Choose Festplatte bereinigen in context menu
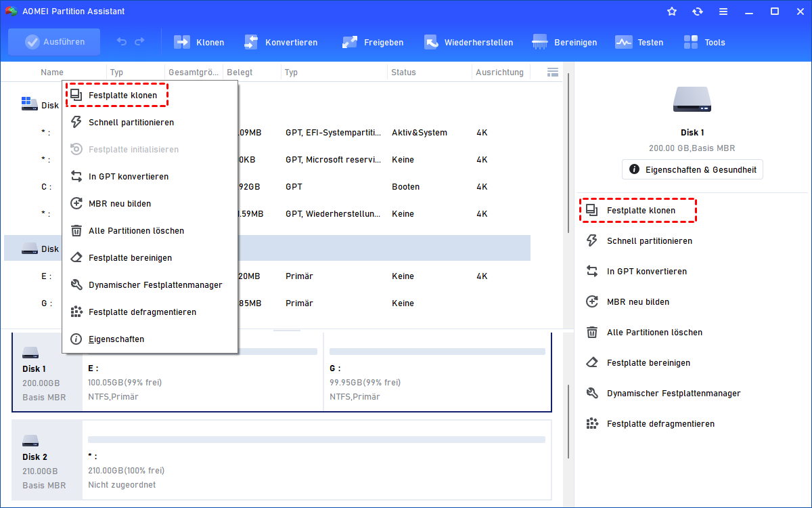Screen dimensions: 812x508 [150, 258]
